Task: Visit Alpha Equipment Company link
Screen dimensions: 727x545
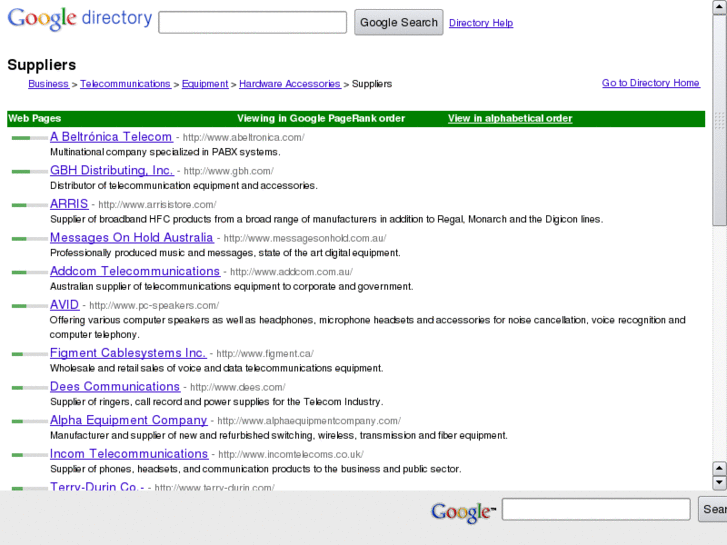Action: click(x=128, y=420)
